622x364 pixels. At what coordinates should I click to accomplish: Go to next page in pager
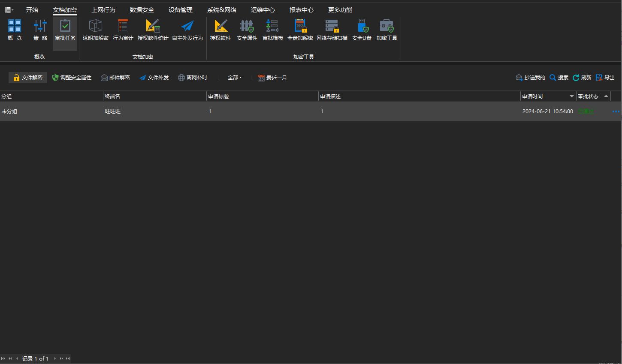(x=61, y=358)
